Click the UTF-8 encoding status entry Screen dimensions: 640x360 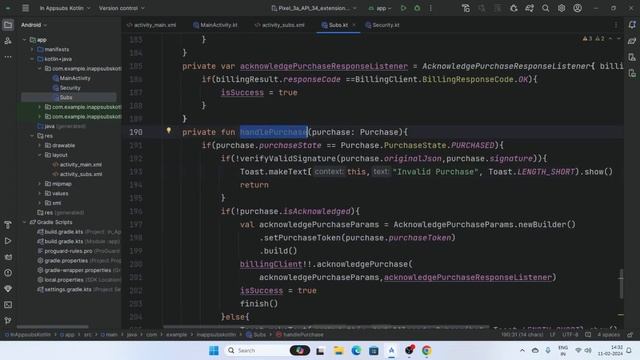click(570, 335)
